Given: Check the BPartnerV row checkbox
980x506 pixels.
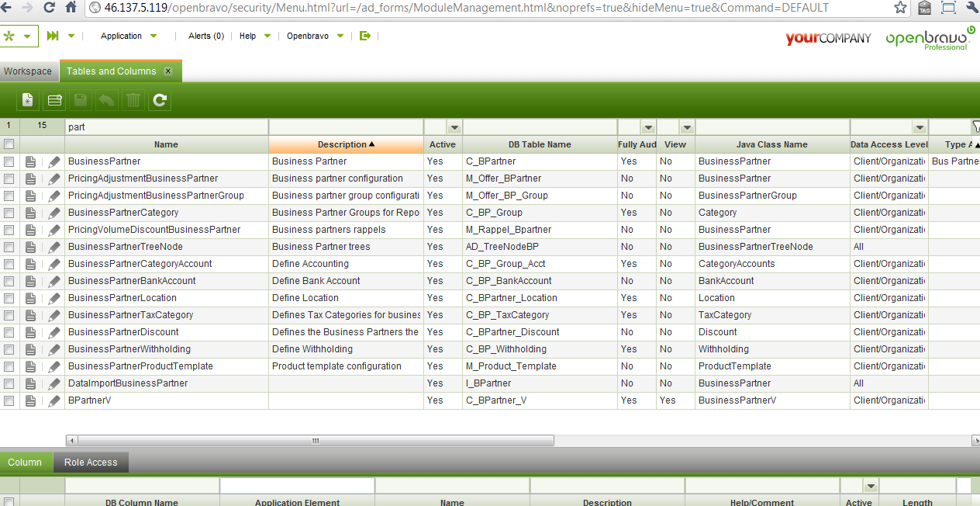Looking at the screenshot, I should (x=9, y=400).
